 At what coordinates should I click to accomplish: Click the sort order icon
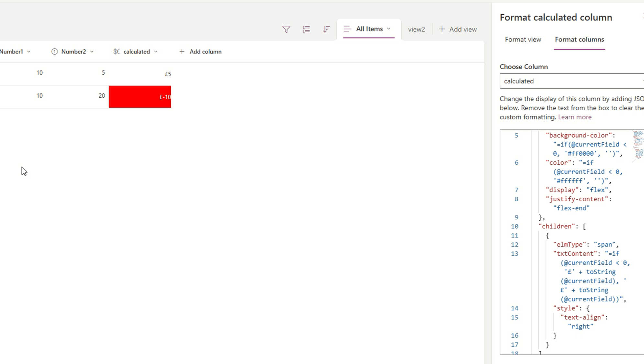coord(326,29)
